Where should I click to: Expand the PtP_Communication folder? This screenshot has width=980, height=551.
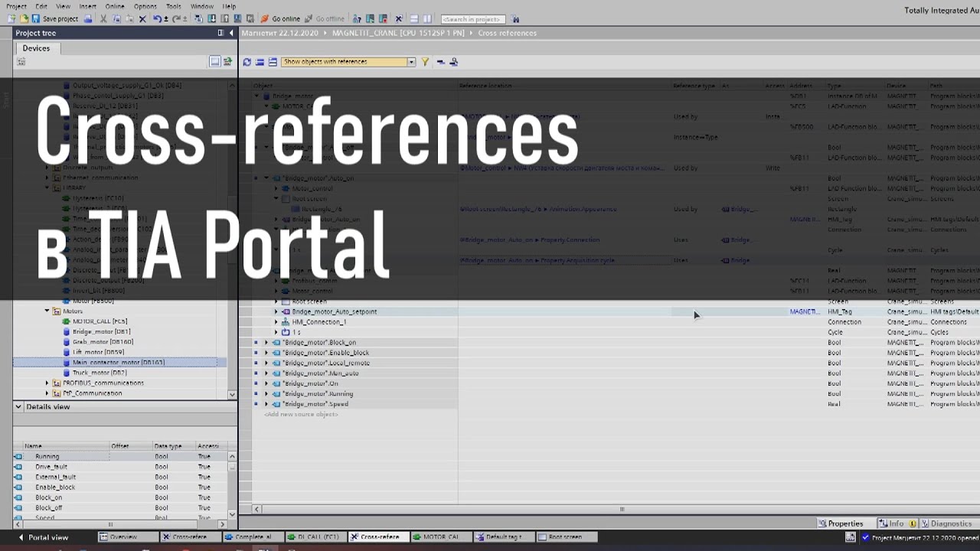(x=47, y=393)
